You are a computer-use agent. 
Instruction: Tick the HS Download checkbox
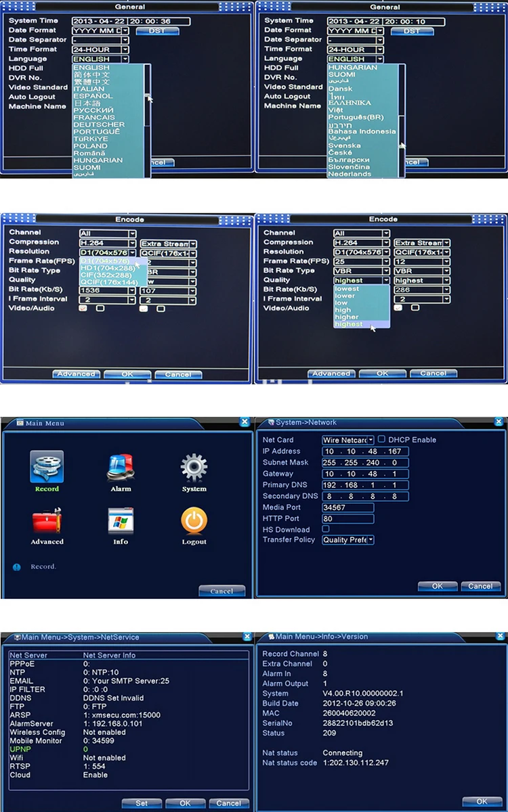pyautogui.click(x=326, y=529)
